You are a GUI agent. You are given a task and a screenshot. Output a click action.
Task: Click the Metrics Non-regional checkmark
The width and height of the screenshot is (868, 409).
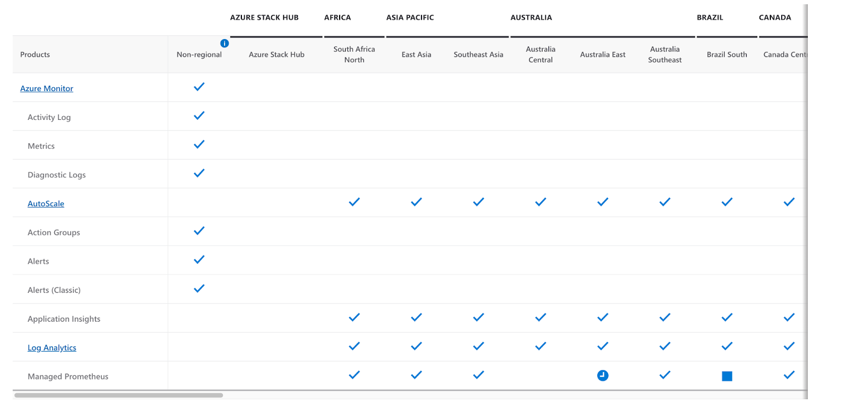pyautogui.click(x=199, y=144)
